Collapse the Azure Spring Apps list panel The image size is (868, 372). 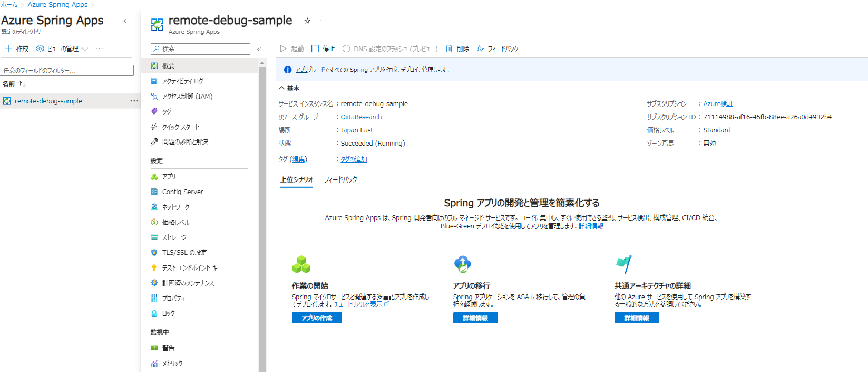pyautogui.click(x=124, y=21)
